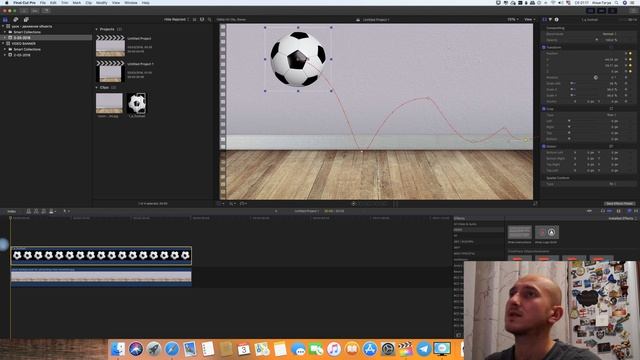
Task: Click the append clip icon in timeline toolbar
Action: coord(44,211)
